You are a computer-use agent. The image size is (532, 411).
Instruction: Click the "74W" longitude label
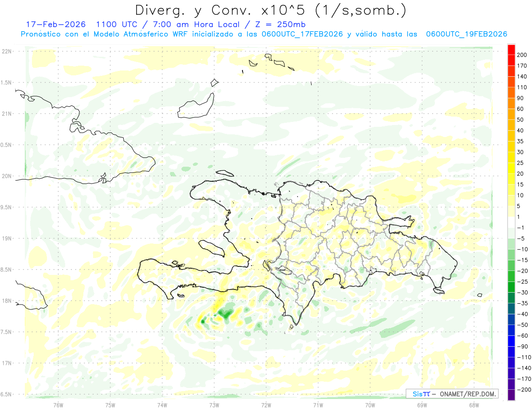pos(162,405)
